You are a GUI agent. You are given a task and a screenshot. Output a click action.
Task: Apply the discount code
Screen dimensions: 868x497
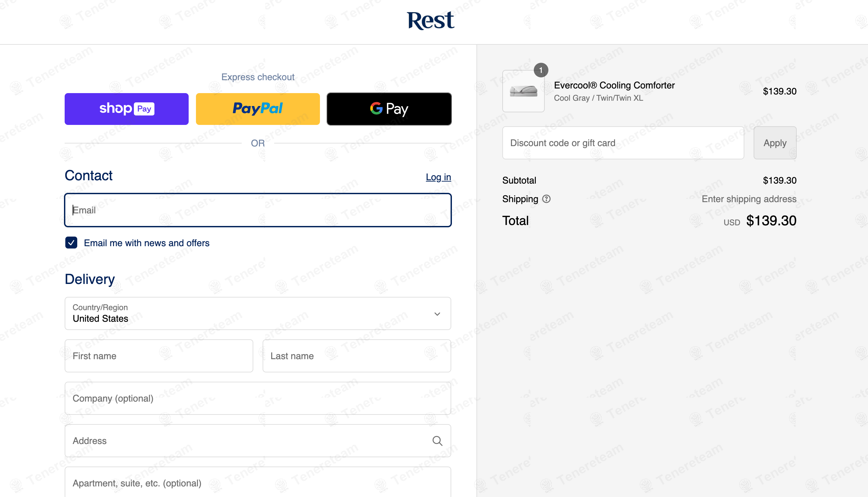coord(775,143)
